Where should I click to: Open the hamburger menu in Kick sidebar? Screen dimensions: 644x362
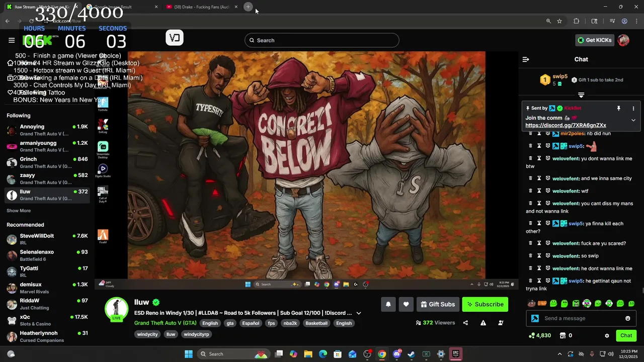click(12, 40)
